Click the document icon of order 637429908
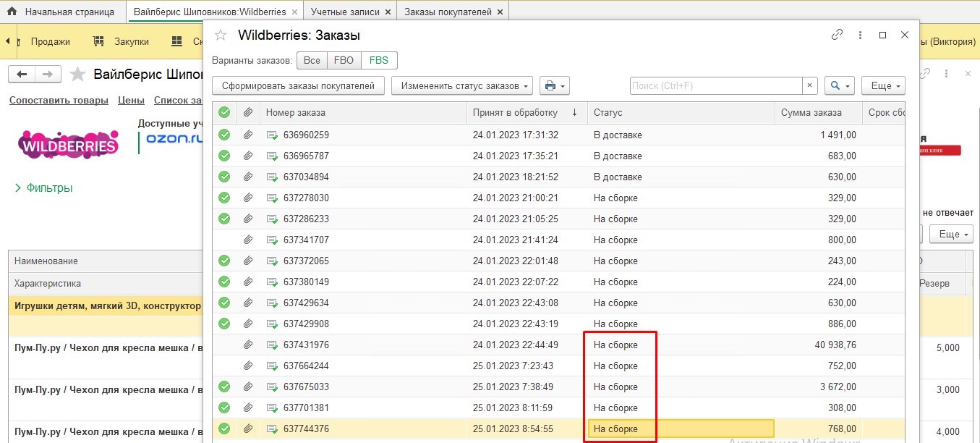980x443 pixels. pos(273,324)
